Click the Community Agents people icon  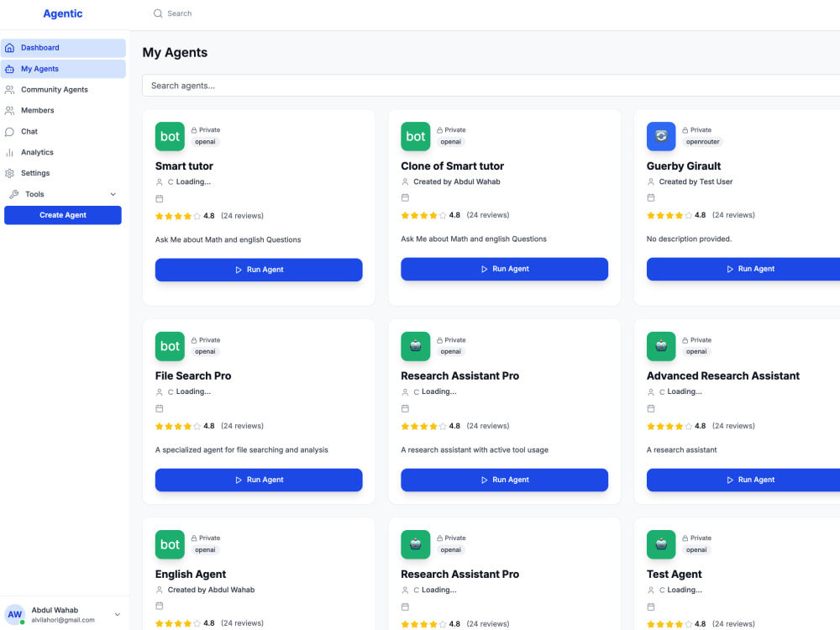[9, 90]
